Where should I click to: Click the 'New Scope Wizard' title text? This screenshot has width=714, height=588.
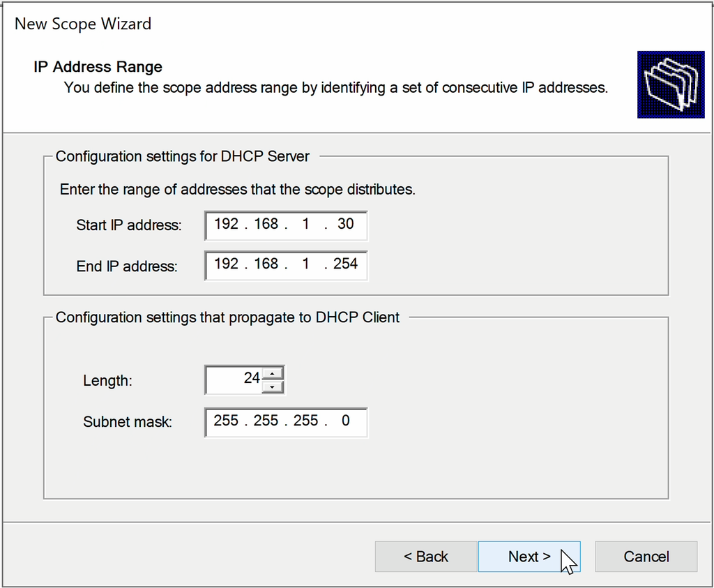pyautogui.click(x=83, y=24)
